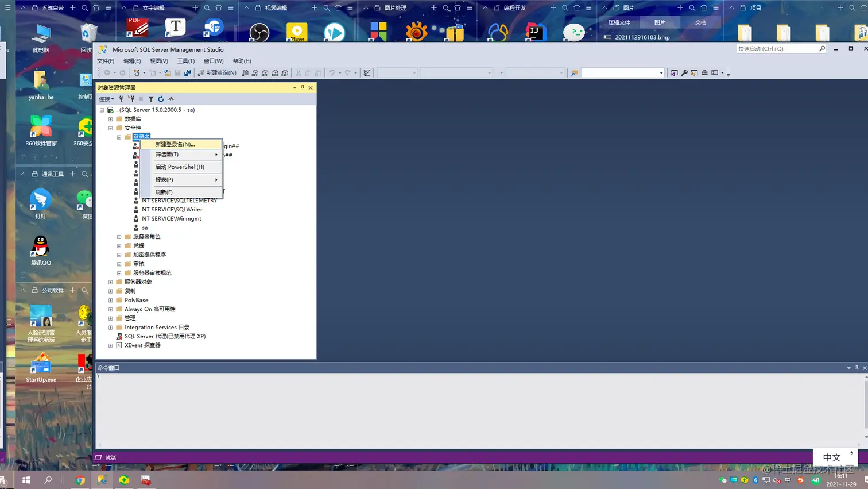Screen dimensions: 868x489
Task: Click the XMLA query toolbar icon
Action: (275, 73)
